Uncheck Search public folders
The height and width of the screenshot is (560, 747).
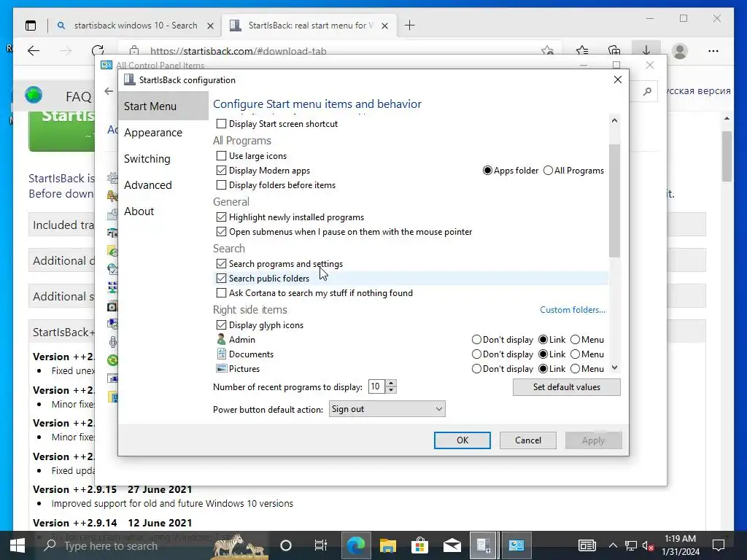pyautogui.click(x=221, y=278)
